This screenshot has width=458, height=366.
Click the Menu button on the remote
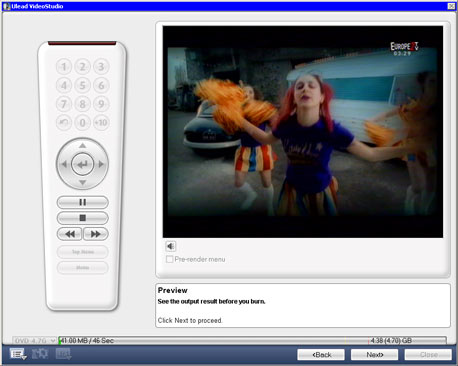[82, 268]
